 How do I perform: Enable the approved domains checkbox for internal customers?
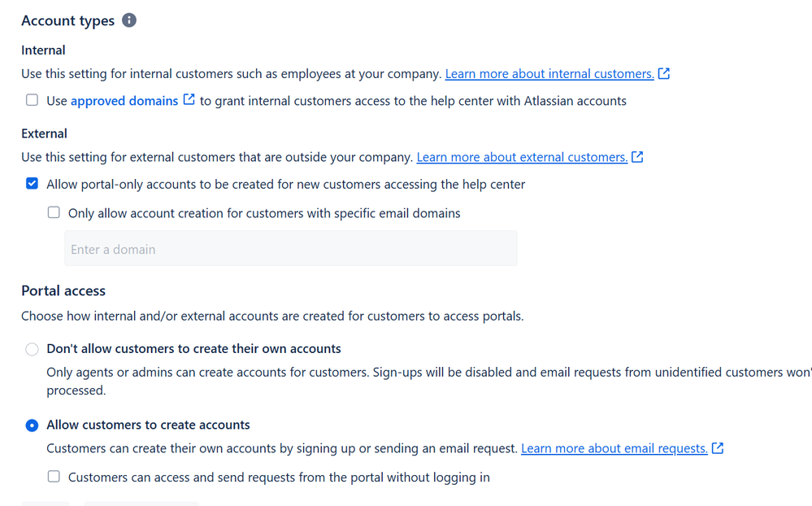point(32,100)
